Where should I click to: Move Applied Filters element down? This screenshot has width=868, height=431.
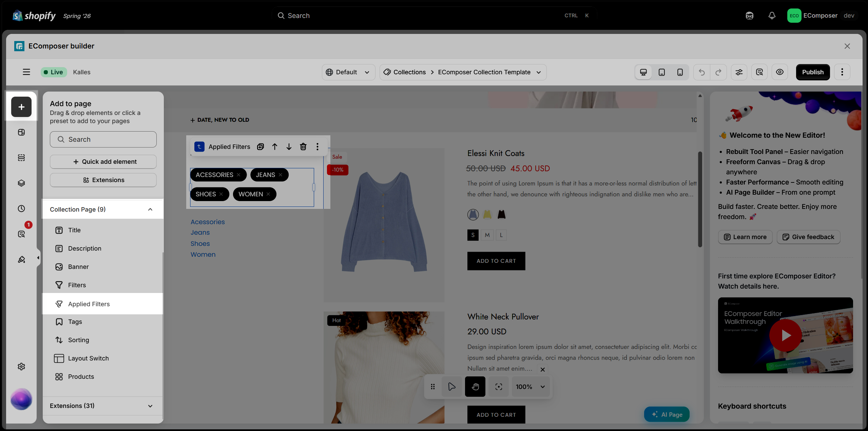point(289,146)
